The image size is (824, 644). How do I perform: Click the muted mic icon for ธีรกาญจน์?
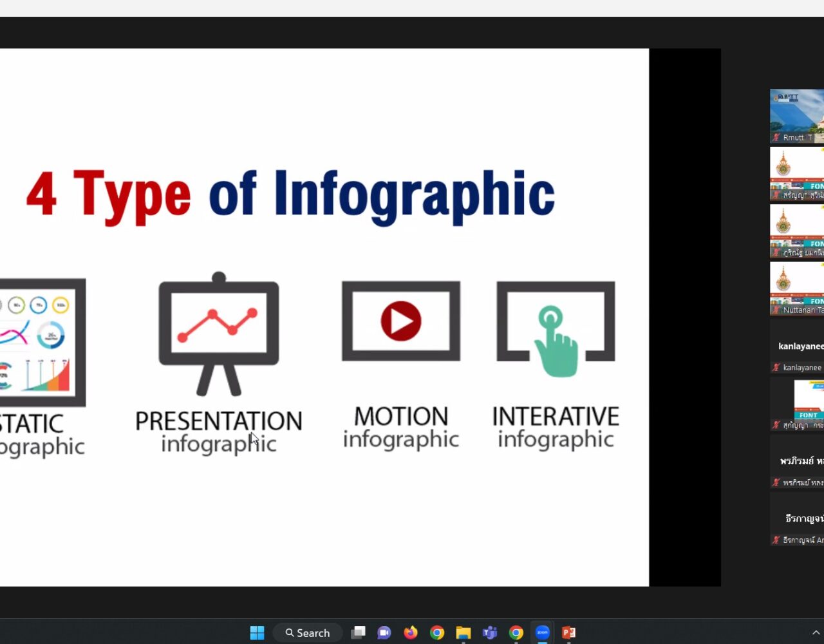pyautogui.click(x=776, y=540)
